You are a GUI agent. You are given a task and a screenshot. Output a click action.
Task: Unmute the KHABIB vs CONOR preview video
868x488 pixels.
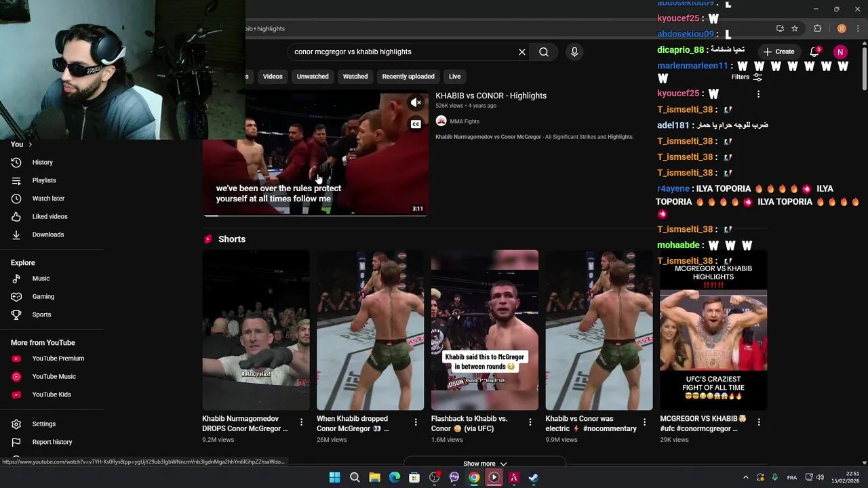coord(416,102)
